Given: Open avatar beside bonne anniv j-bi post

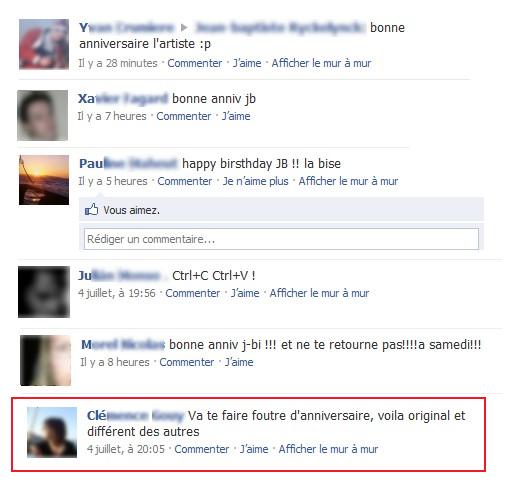Looking at the screenshot, I should (x=46, y=361).
